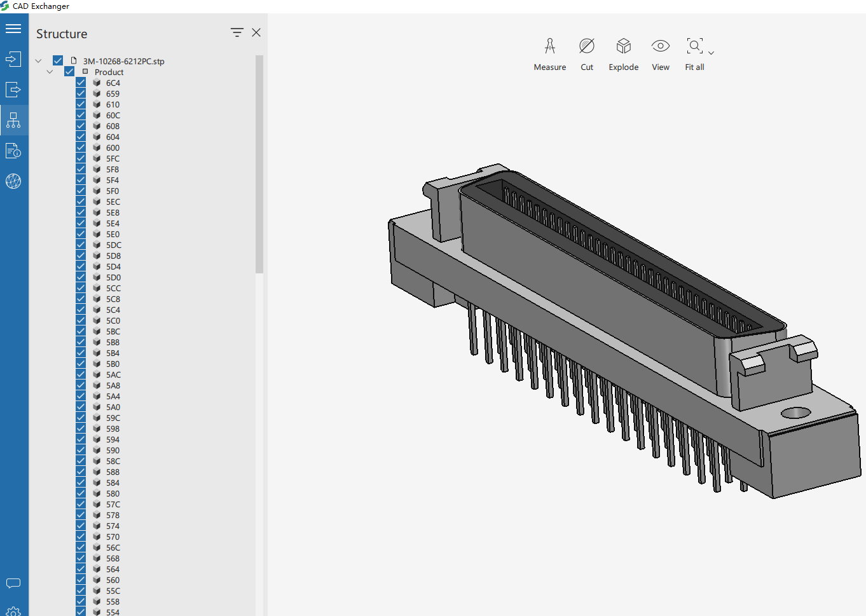Collapse the 3M-10268-6212PC.stp root node
The image size is (866, 616).
(x=38, y=61)
